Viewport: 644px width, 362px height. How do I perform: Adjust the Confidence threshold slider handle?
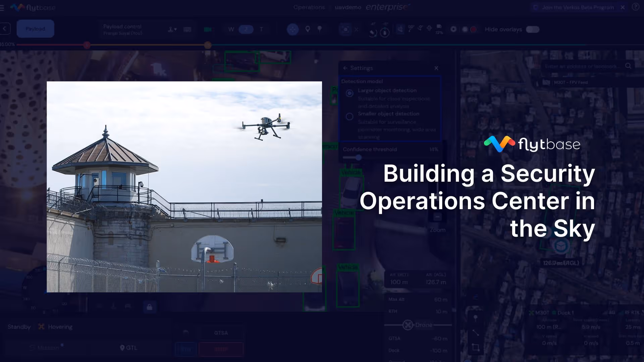click(359, 158)
